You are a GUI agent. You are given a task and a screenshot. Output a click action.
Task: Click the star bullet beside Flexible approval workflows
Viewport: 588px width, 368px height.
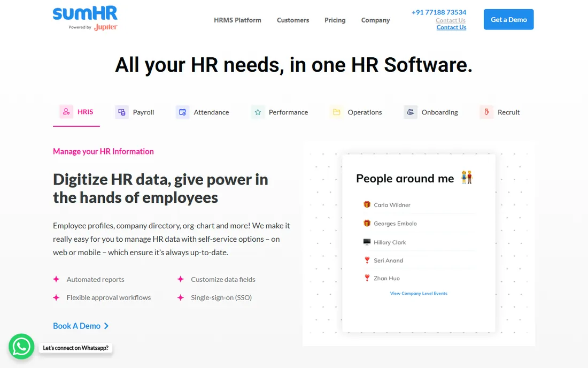click(x=56, y=297)
